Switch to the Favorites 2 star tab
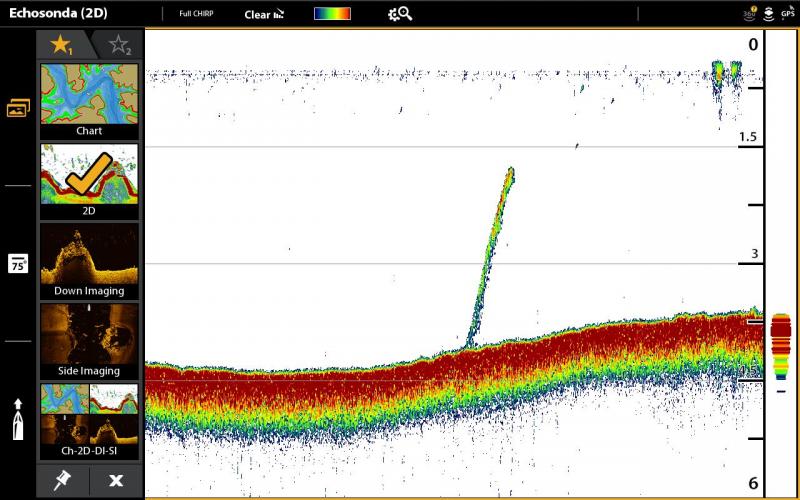Screen dimensions: 800x500 [119, 45]
